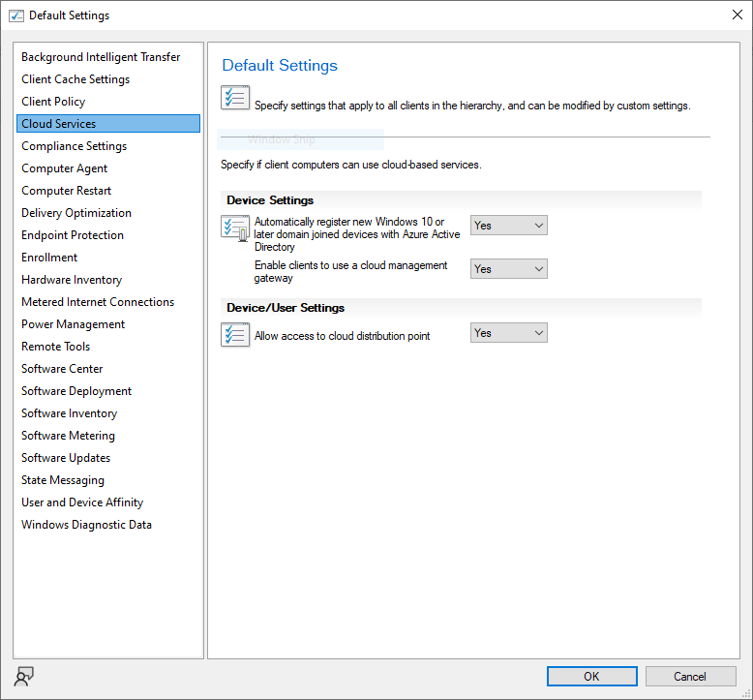
Task: Click the user feedback icon at bottom left
Action: point(25,676)
